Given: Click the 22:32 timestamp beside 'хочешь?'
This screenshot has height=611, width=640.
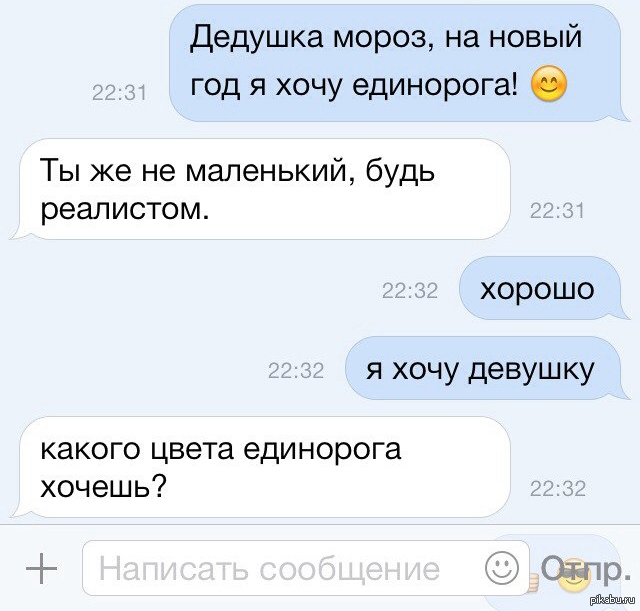Looking at the screenshot, I should 558,489.
